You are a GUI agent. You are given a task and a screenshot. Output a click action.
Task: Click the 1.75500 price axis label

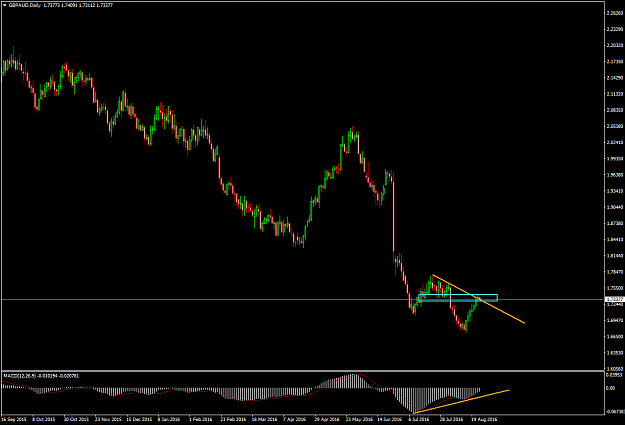(615, 288)
